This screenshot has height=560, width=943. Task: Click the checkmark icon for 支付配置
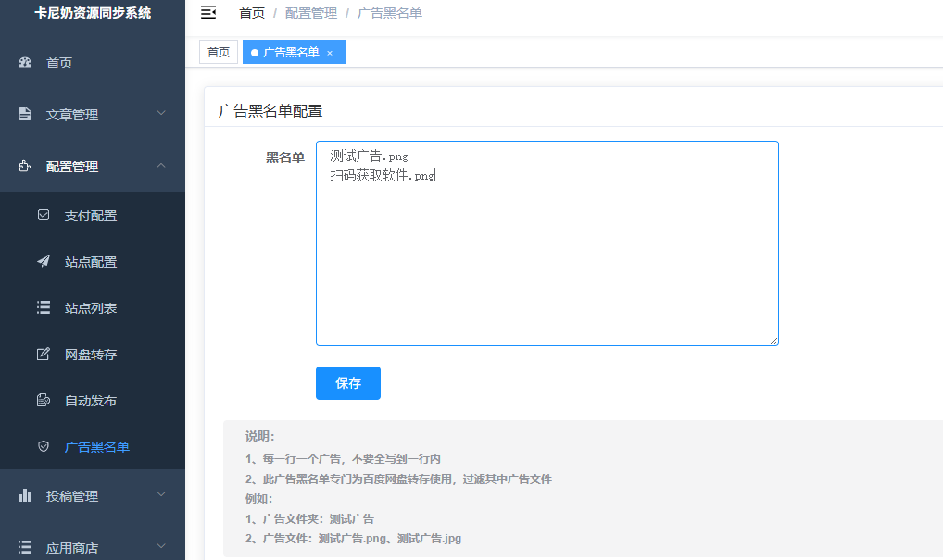click(43, 215)
